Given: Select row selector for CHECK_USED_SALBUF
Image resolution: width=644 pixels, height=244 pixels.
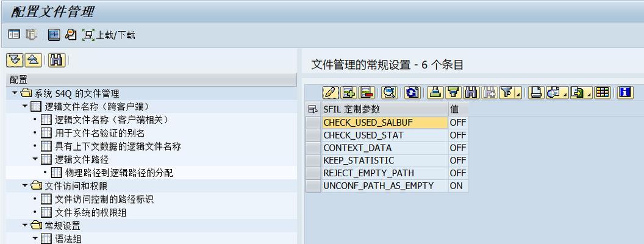Looking at the screenshot, I should (x=313, y=123).
